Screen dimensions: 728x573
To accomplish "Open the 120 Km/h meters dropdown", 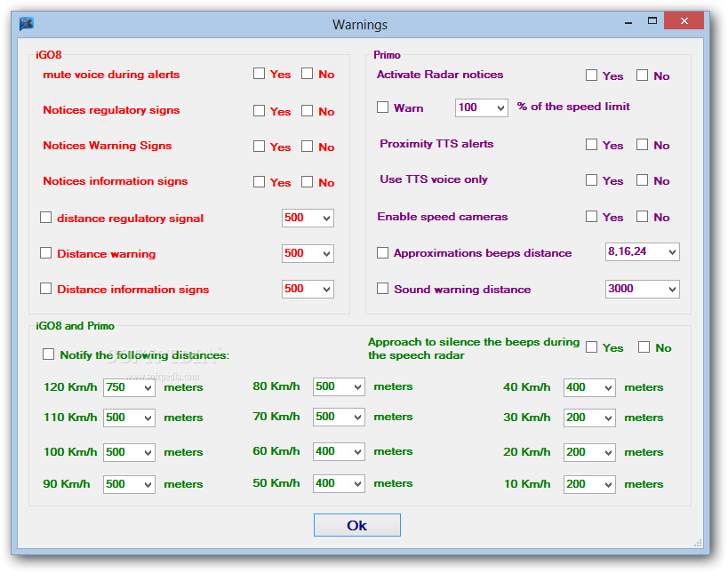I will (129, 387).
